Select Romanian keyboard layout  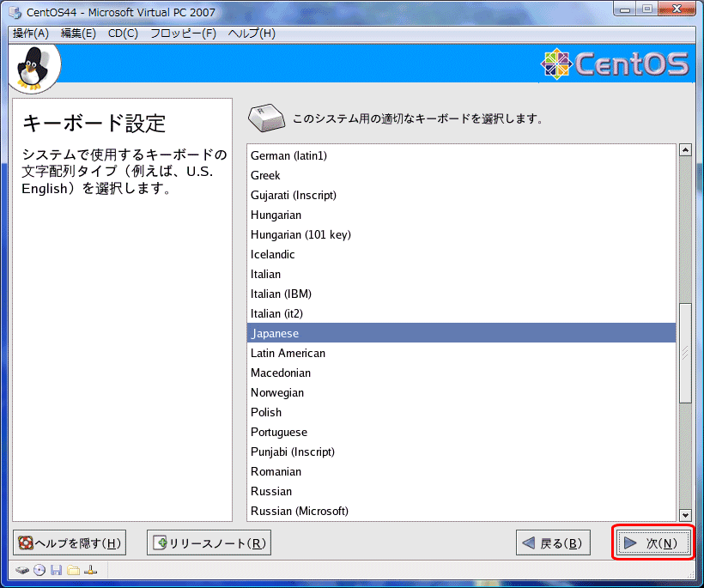[x=461, y=472]
